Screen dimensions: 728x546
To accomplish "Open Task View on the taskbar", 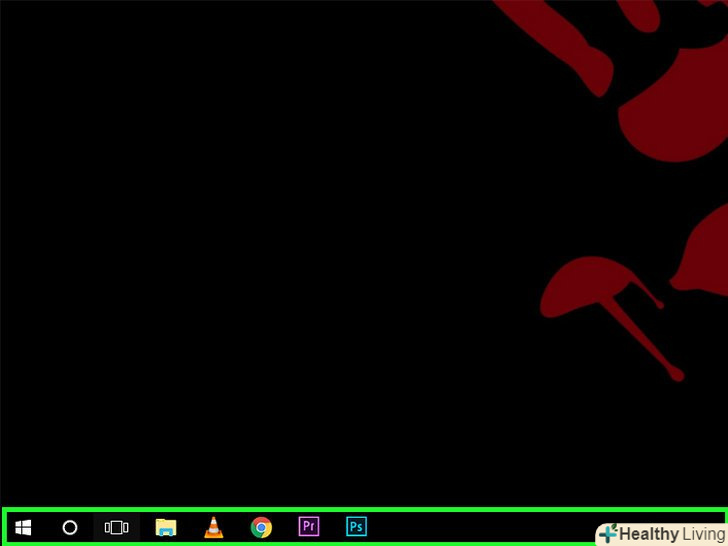I will tap(117, 527).
